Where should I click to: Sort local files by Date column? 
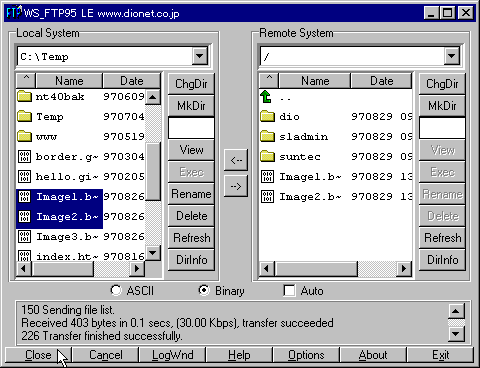pos(132,81)
